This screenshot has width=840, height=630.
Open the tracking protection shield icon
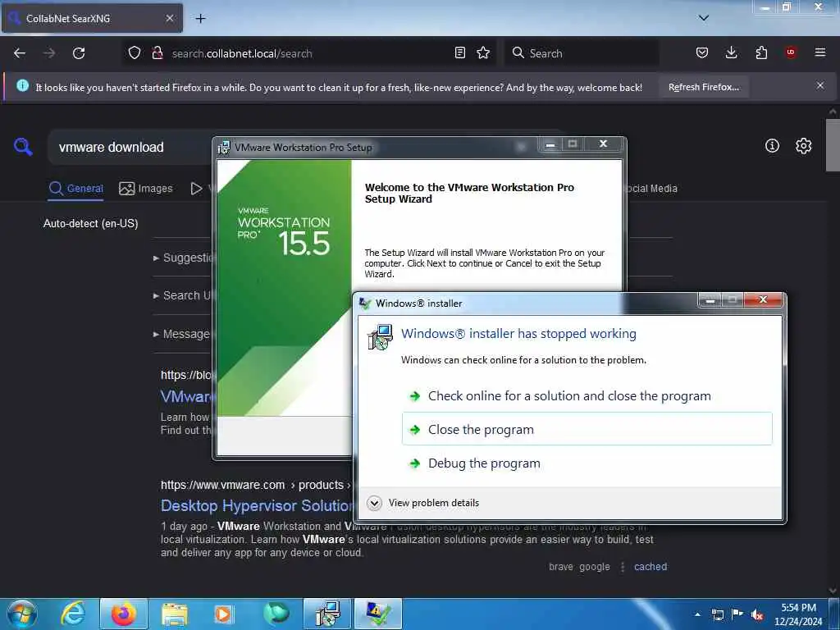134,53
